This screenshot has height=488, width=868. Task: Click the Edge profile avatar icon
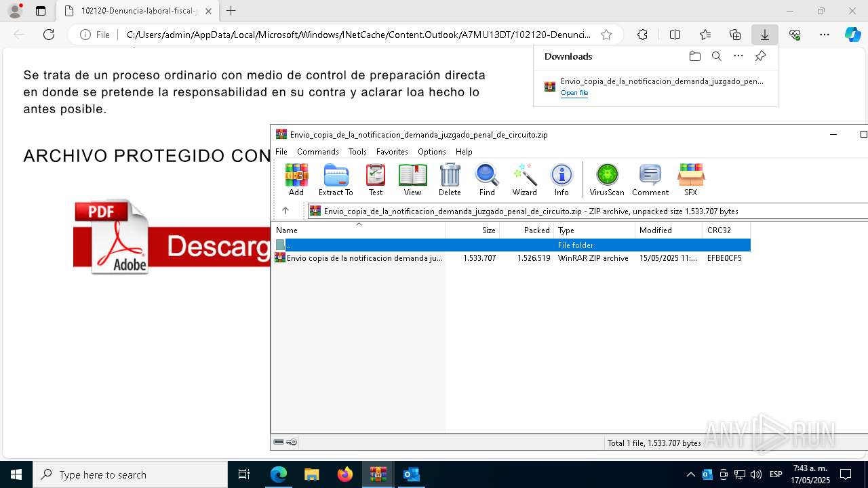(15, 11)
